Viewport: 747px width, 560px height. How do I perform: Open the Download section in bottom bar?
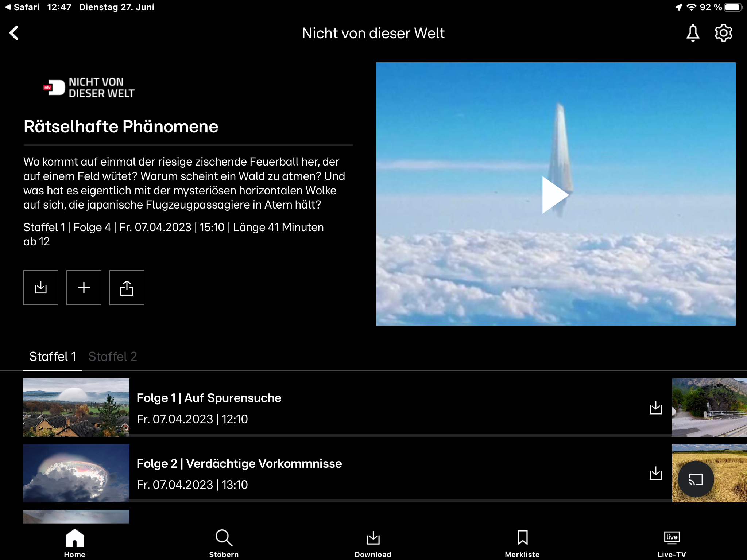click(373, 543)
